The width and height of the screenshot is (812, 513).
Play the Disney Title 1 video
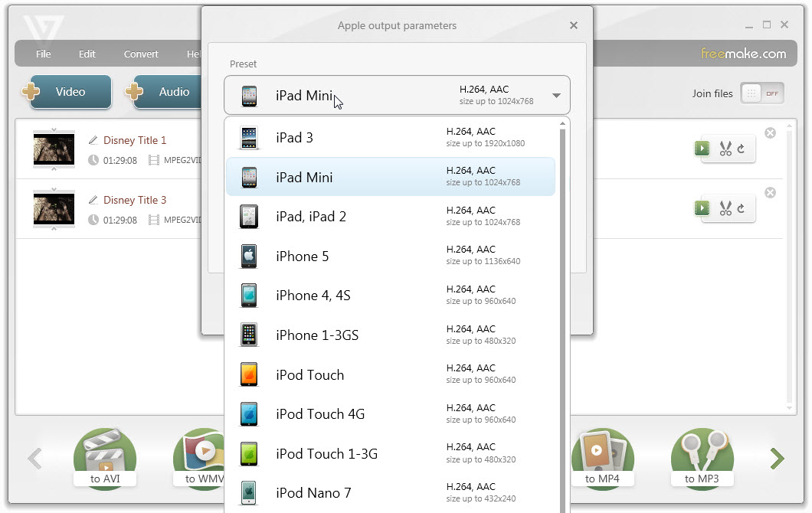pos(702,149)
